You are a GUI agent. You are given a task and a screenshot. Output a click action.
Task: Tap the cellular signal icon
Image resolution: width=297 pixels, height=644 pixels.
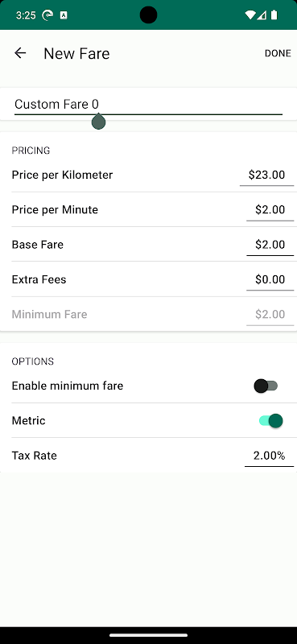262,15
